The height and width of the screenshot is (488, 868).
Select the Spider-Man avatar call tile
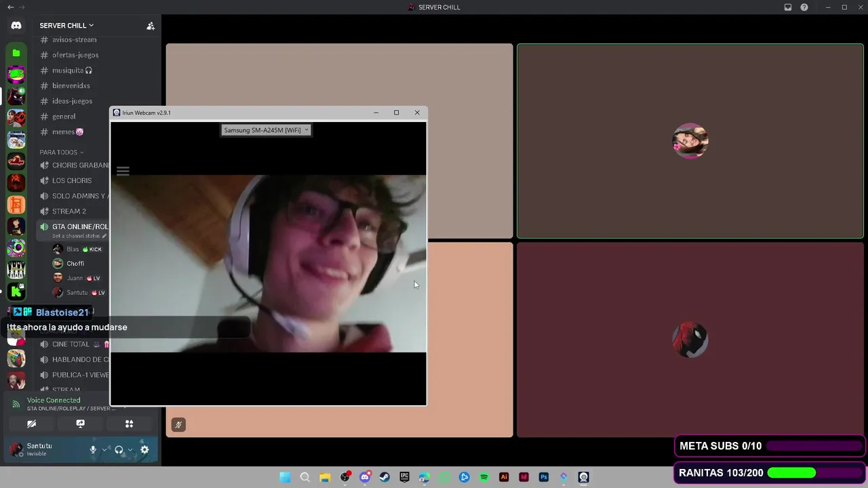[x=690, y=340]
